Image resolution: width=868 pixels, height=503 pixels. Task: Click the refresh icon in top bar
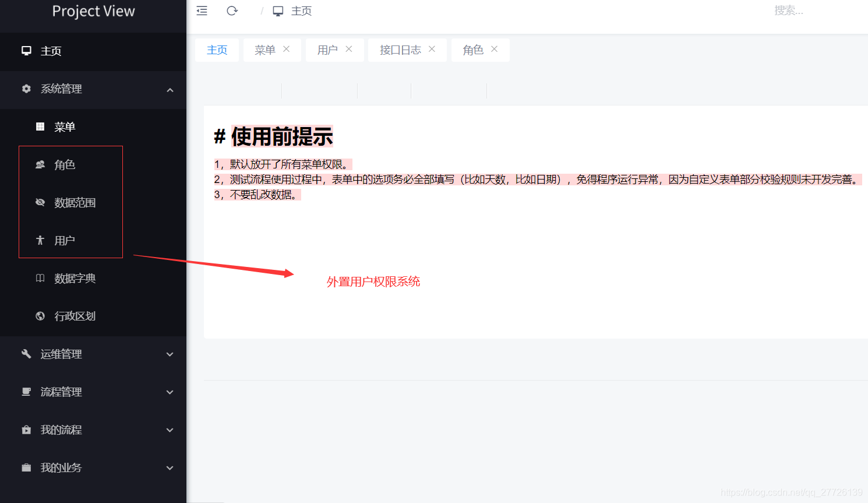click(232, 10)
